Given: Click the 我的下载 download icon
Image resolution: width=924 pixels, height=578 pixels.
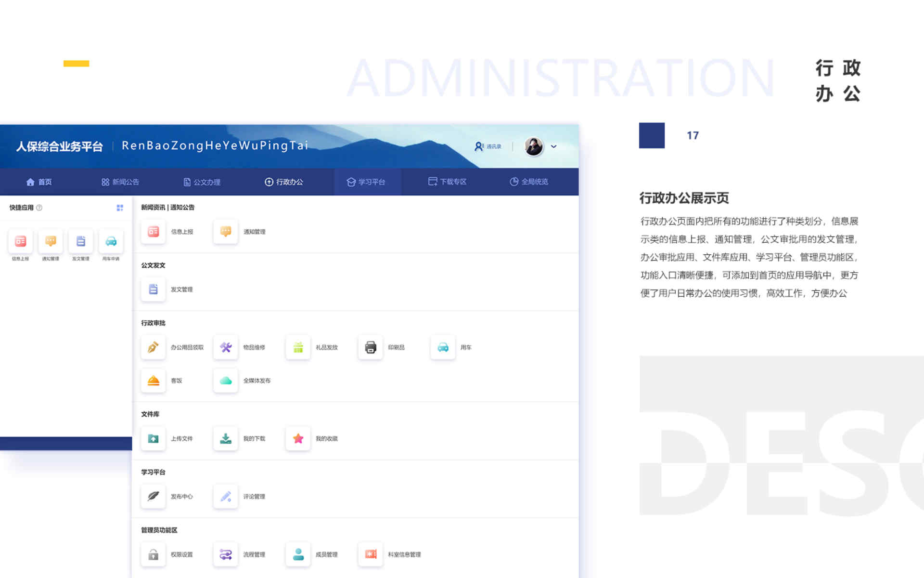Looking at the screenshot, I should (x=225, y=438).
